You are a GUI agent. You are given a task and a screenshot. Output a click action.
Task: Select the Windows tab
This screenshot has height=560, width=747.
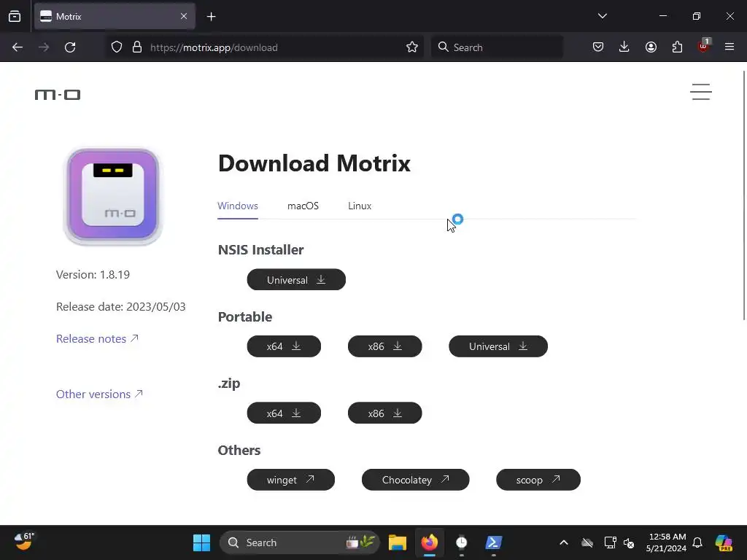tap(238, 206)
